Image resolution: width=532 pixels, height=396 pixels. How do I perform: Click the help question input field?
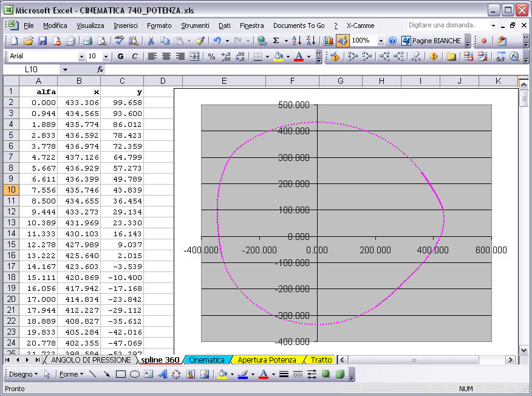(448, 25)
